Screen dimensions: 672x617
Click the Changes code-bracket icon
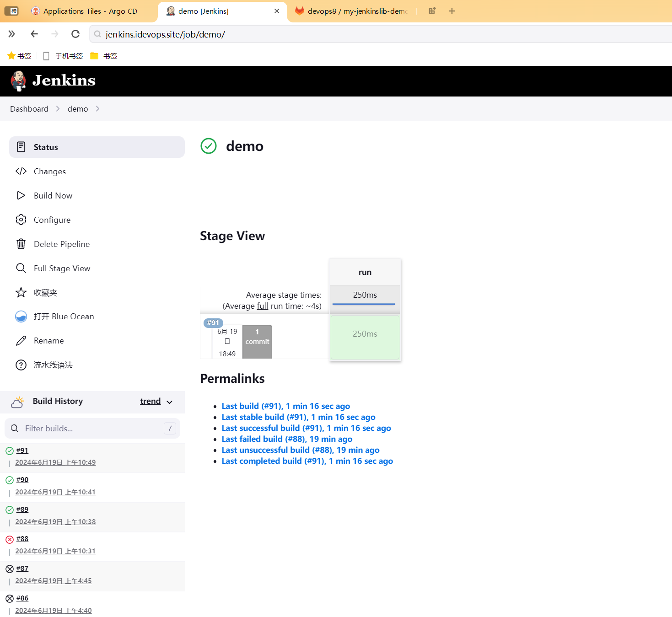[x=21, y=171]
